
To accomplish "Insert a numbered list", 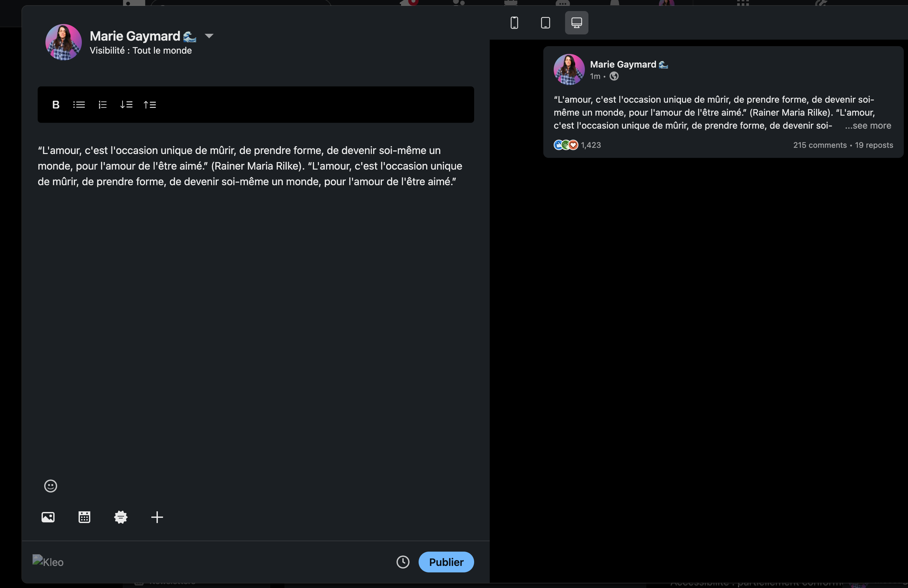I will [102, 105].
